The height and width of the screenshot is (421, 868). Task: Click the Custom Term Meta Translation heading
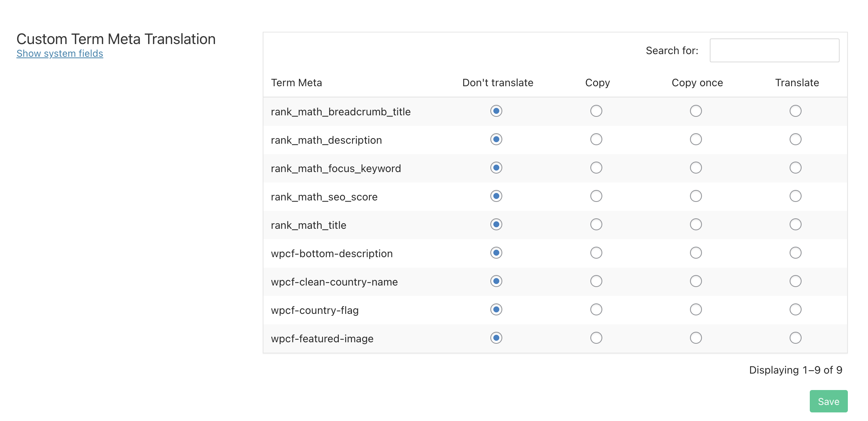coord(116,39)
